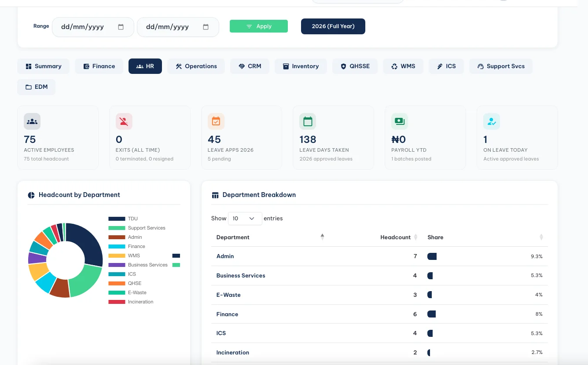Viewport: 588px width, 365px height.
Task: Open the Finance tab
Action: (99, 66)
